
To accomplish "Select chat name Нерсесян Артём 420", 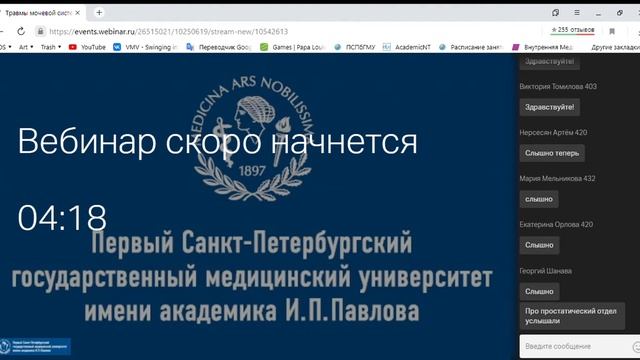I will point(553,132).
